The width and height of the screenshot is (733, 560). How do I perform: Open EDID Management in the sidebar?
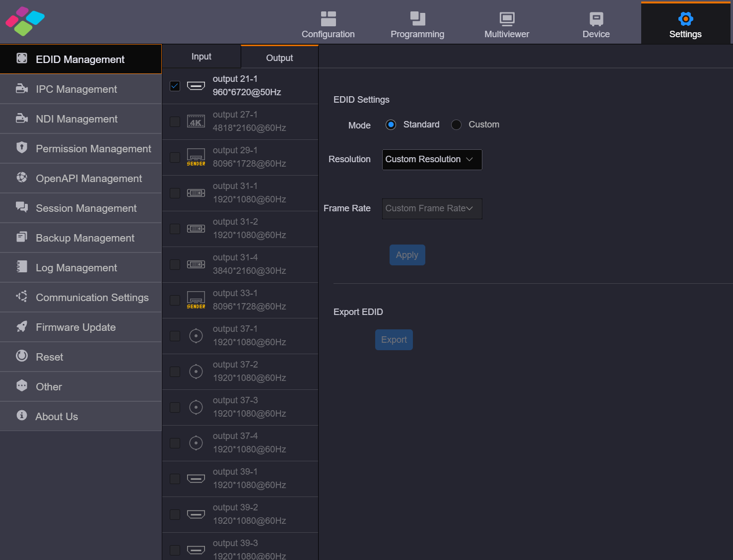(80, 59)
